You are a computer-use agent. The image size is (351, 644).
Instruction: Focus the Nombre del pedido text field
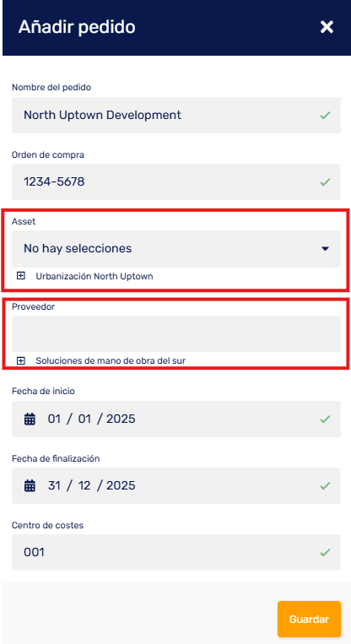[x=176, y=115]
